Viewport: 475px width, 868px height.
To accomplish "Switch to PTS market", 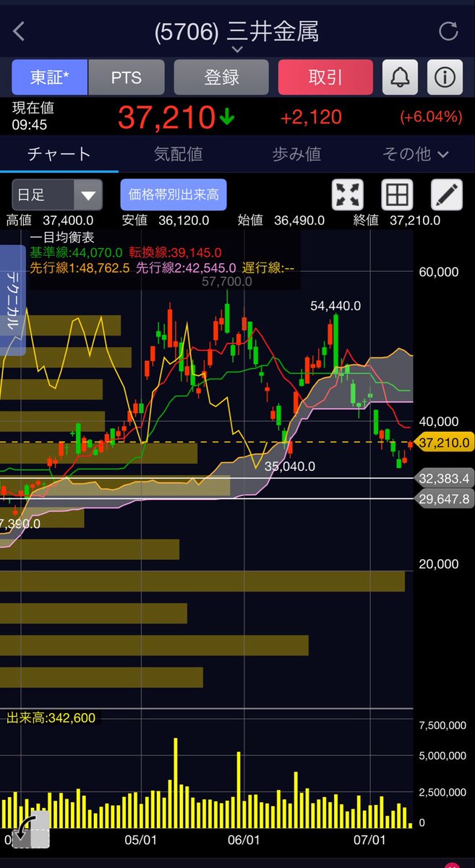I will click(127, 77).
